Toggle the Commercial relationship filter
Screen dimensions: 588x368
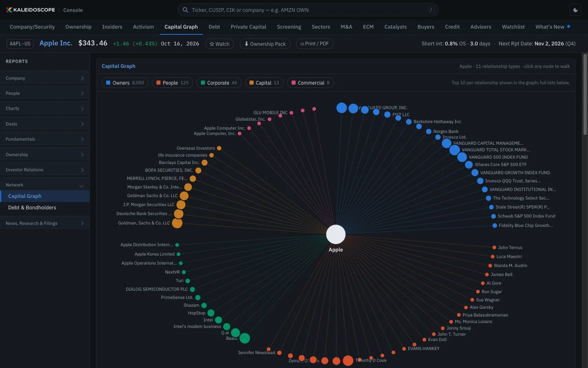pos(310,83)
